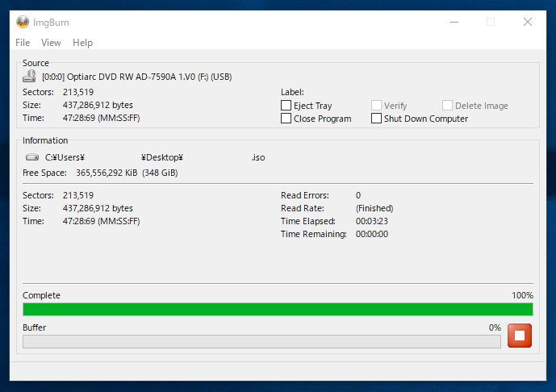Enable the Eject Tray checkbox

point(286,106)
